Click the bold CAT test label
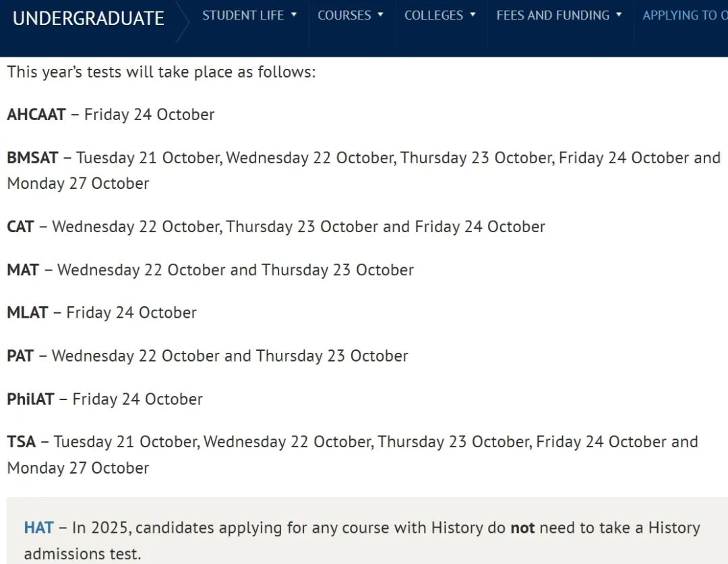 [20, 227]
